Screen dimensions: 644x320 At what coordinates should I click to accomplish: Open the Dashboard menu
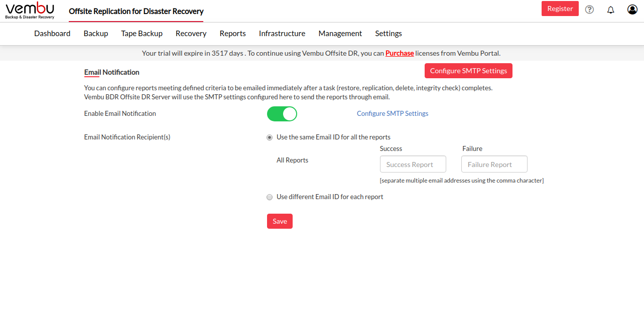[x=52, y=34]
